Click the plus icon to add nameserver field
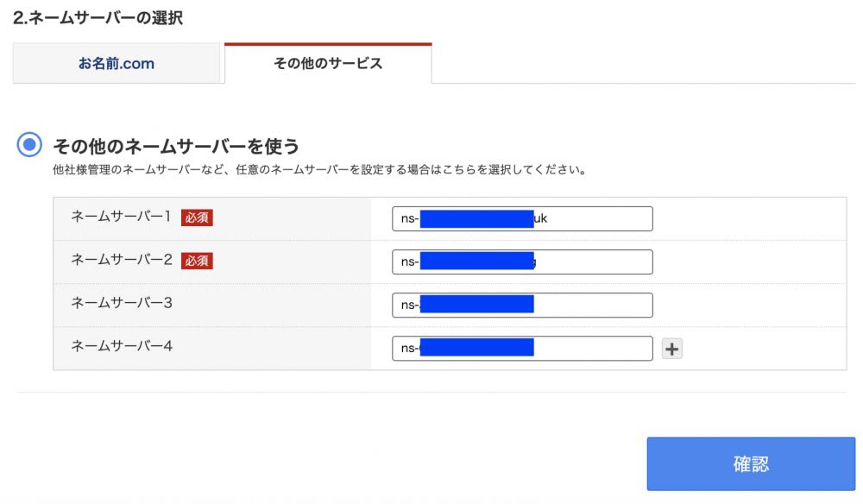The image size is (863, 504). pyautogui.click(x=671, y=348)
